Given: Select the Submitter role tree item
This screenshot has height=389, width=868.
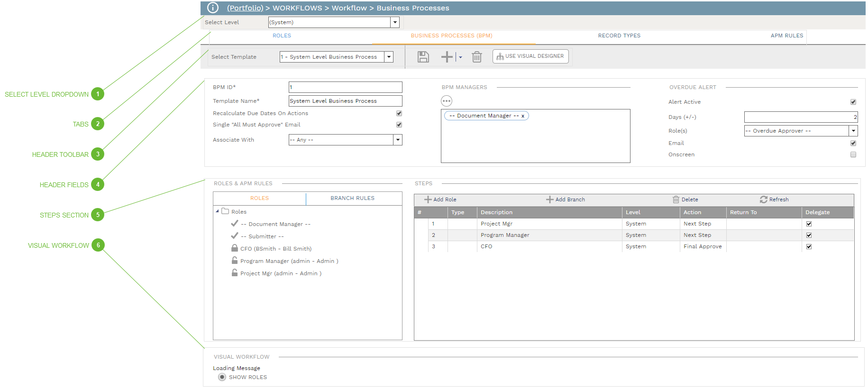Looking at the screenshot, I should click(262, 236).
